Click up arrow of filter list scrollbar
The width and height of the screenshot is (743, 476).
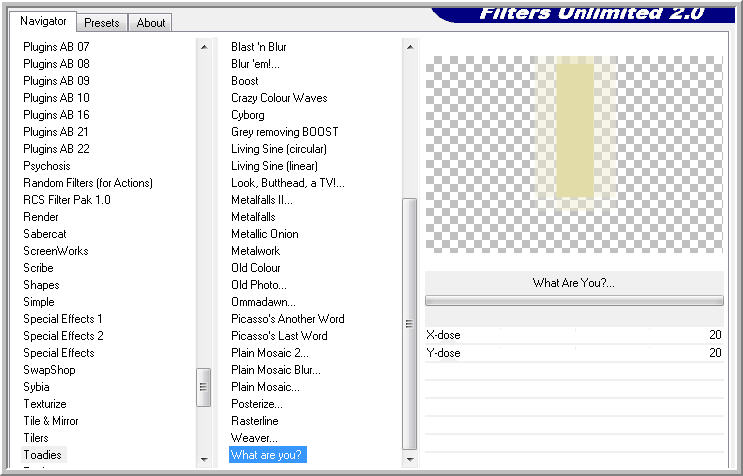[x=410, y=47]
